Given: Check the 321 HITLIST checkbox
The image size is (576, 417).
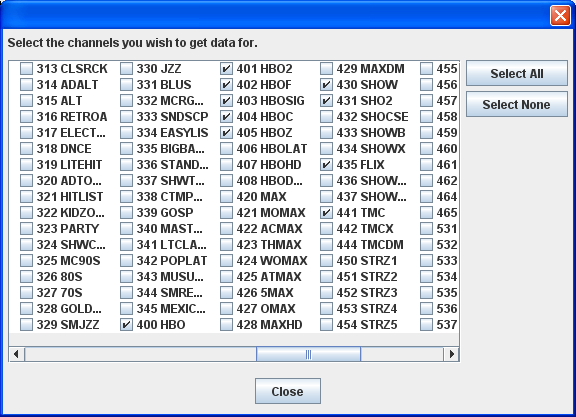Looking at the screenshot, I should (x=26, y=197).
